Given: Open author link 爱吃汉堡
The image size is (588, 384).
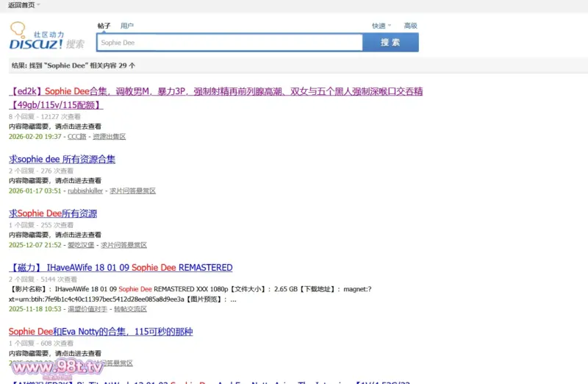Looking at the screenshot, I should pyautogui.click(x=81, y=245).
